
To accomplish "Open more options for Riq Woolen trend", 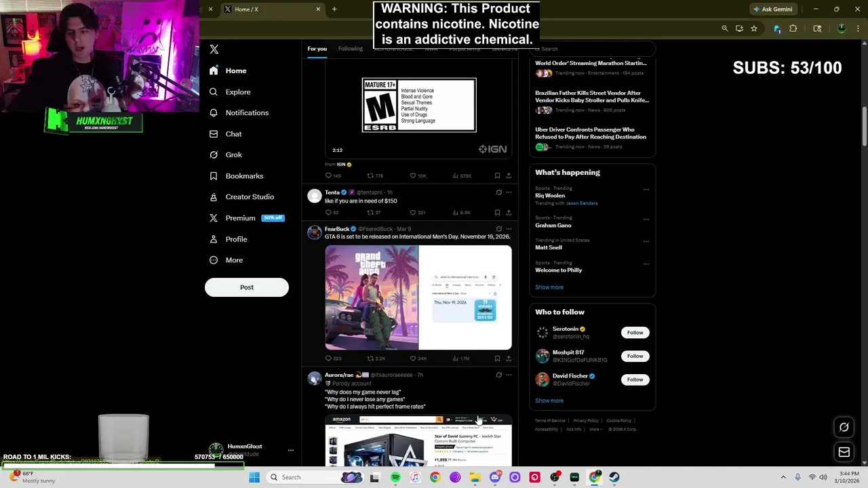I will point(646,189).
